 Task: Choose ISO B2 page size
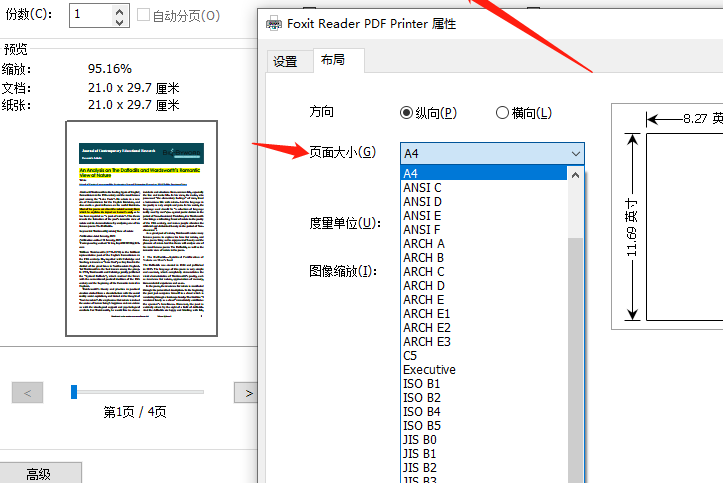tap(484, 398)
